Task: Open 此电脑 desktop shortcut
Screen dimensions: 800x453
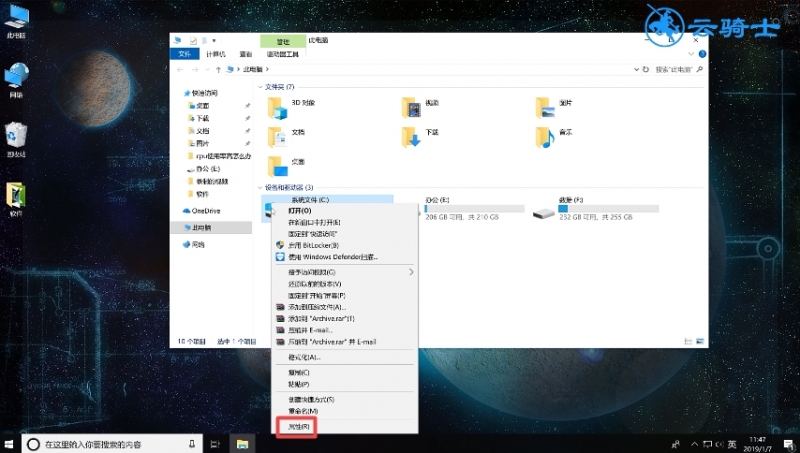Action: (16, 21)
